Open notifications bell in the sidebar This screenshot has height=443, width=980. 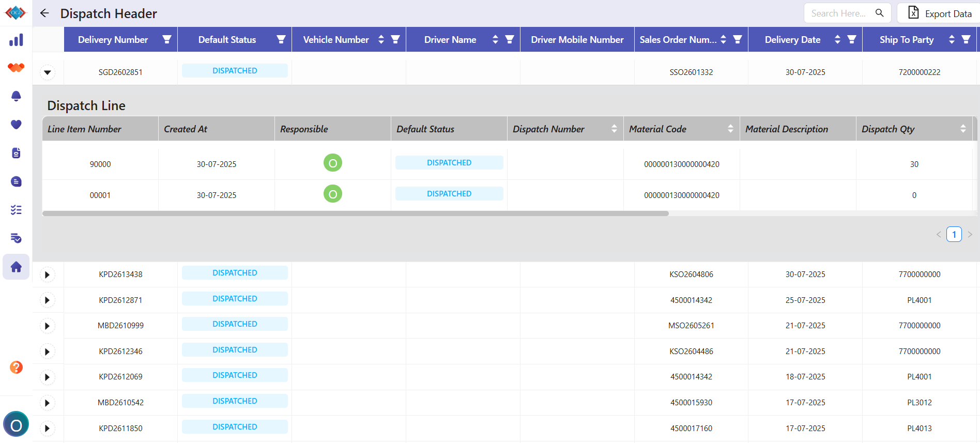(16, 96)
